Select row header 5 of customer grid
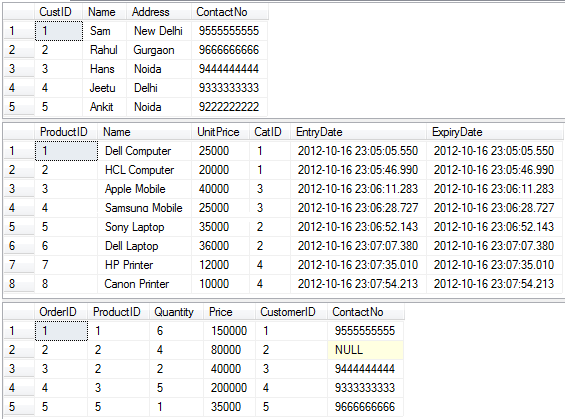This screenshot has height=419, width=567. pos(19,107)
